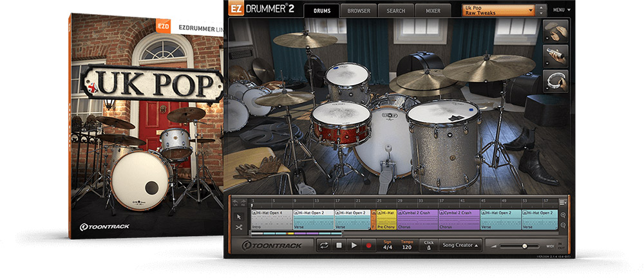The width and height of the screenshot is (644, 278).
Task: Click the UK Pop product box cover
Action: [147, 125]
